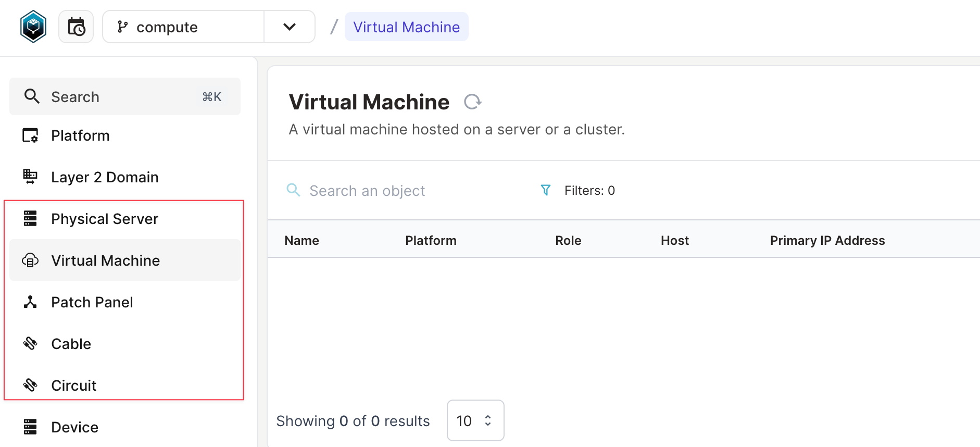Click the Patch Panel icon

coord(30,302)
